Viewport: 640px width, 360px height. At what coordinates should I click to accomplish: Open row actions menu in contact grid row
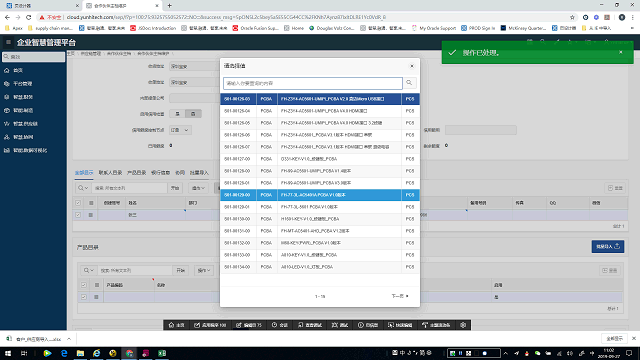pyautogui.click(x=91, y=215)
